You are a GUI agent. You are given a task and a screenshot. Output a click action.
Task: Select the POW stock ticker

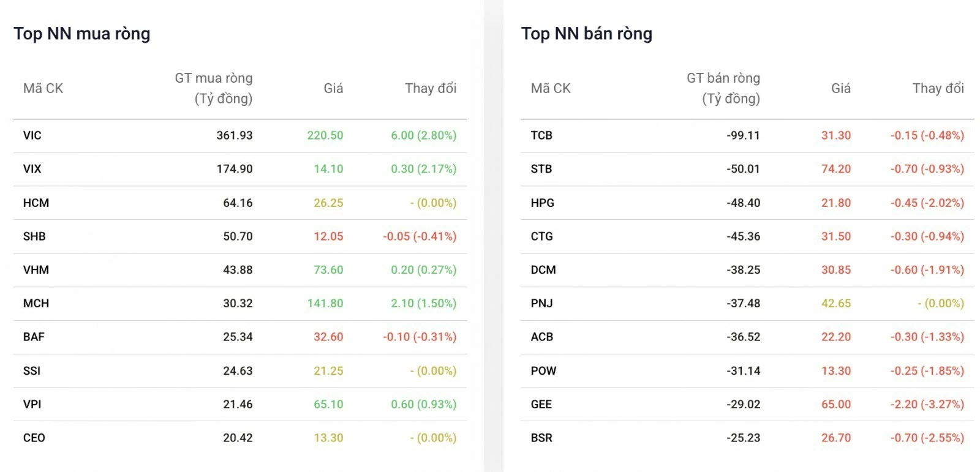click(544, 370)
